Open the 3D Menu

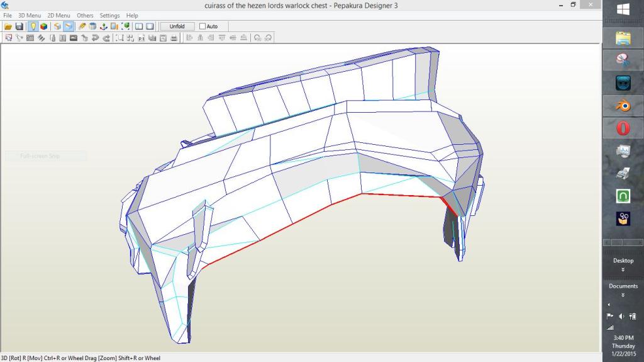[30, 15]
